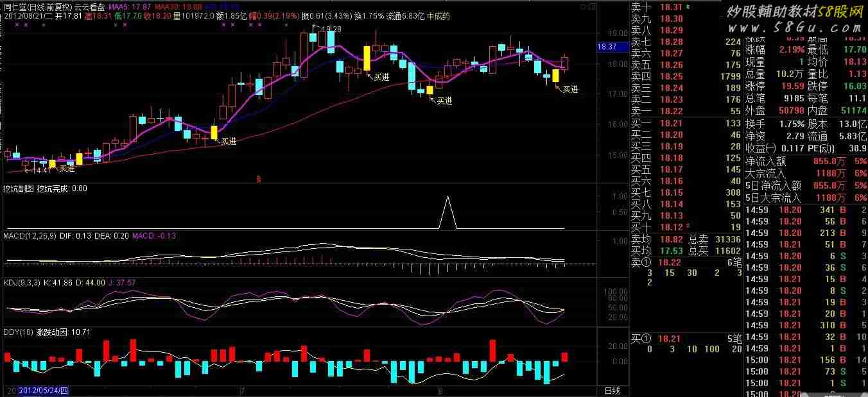This screenshot has height=397, width=868.
Task: Click the 总买 11602 total buy value
Action: click(x=715, y=251)
